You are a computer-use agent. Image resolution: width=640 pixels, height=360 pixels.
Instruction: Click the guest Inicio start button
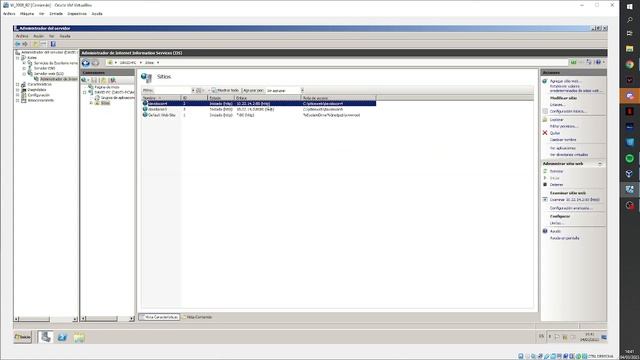pyautogui.click(x=23, y=337)
